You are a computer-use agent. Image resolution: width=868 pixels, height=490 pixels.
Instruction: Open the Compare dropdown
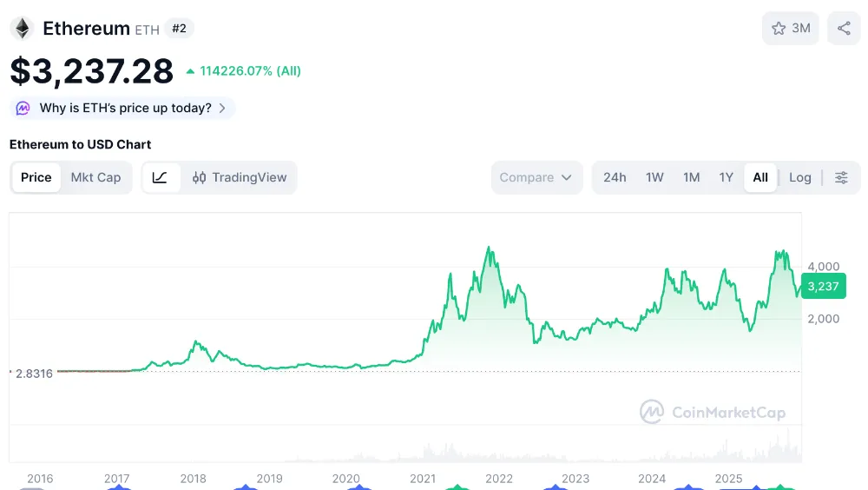point(536,177)
